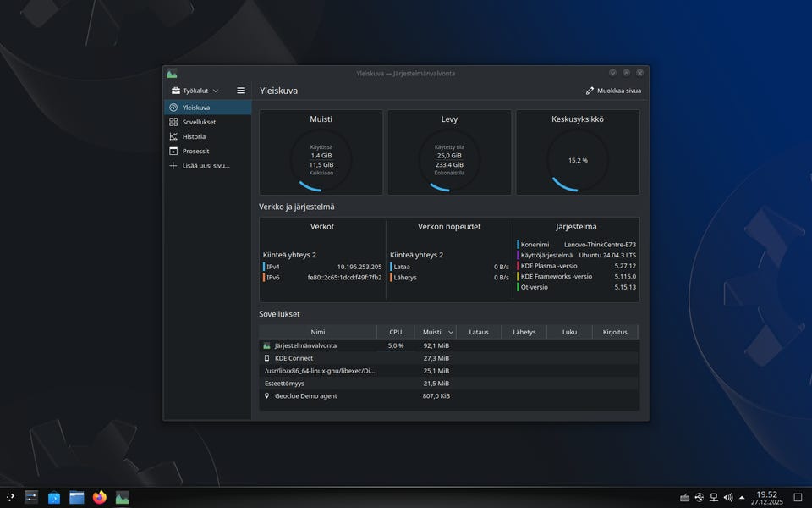This screenshot has height=508, width=812.
Task: Sort by the Muisti column header
Action: click(433, 332)
